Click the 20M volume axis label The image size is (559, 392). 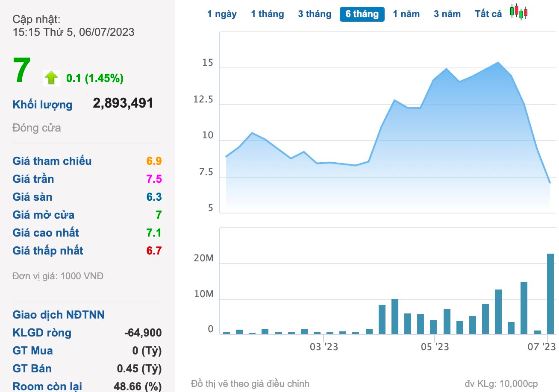point(204,259)
